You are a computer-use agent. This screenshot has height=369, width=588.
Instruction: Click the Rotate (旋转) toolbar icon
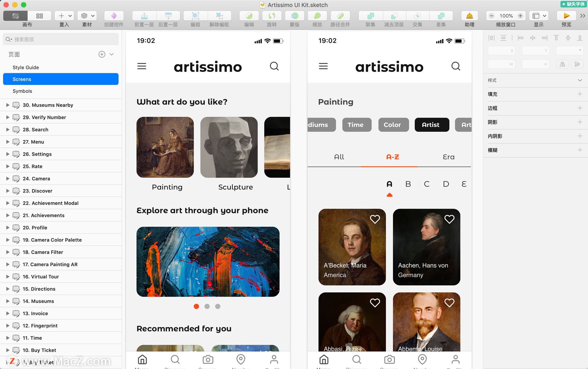(272, 16)
